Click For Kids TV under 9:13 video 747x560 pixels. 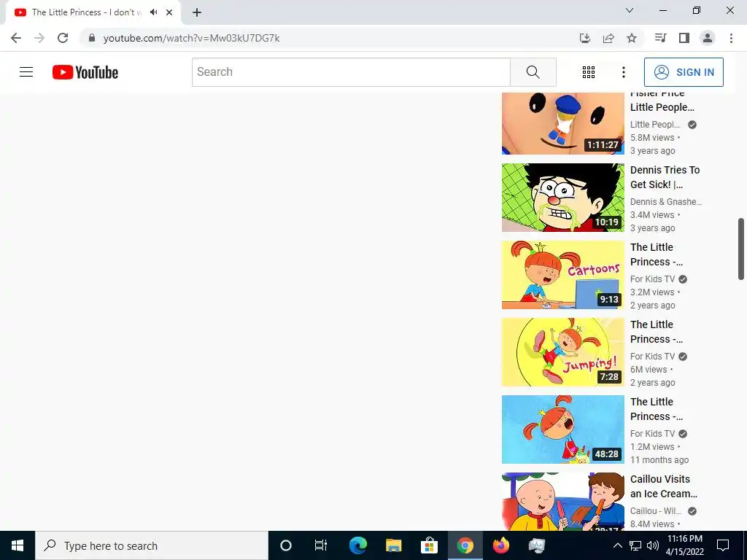coord(653,279)
